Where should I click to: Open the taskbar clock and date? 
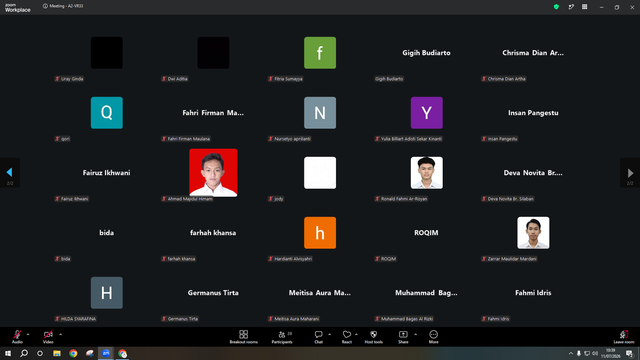click(611, 353)
